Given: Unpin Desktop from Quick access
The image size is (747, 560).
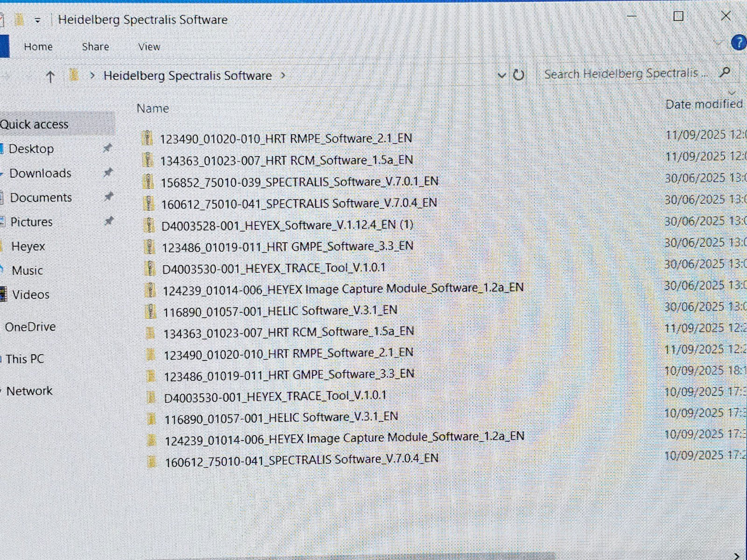Looking at the screenshot, I should coord(107,148).
